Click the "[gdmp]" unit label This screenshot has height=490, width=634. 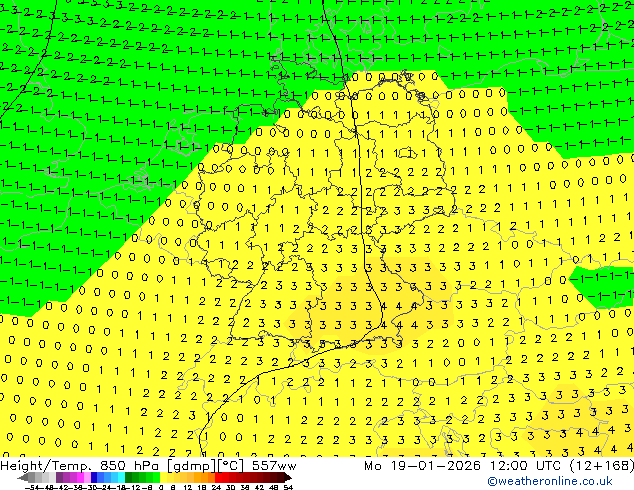[192, 466]
